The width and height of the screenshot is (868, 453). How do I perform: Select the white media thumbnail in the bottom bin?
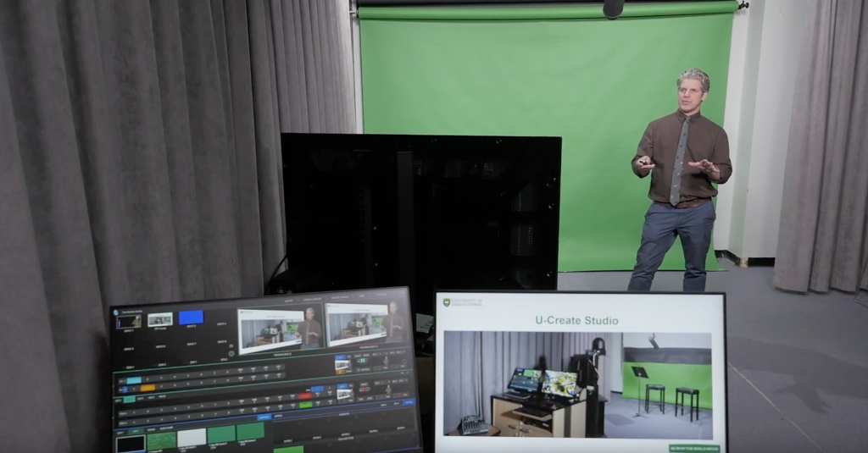pos(192,437)
